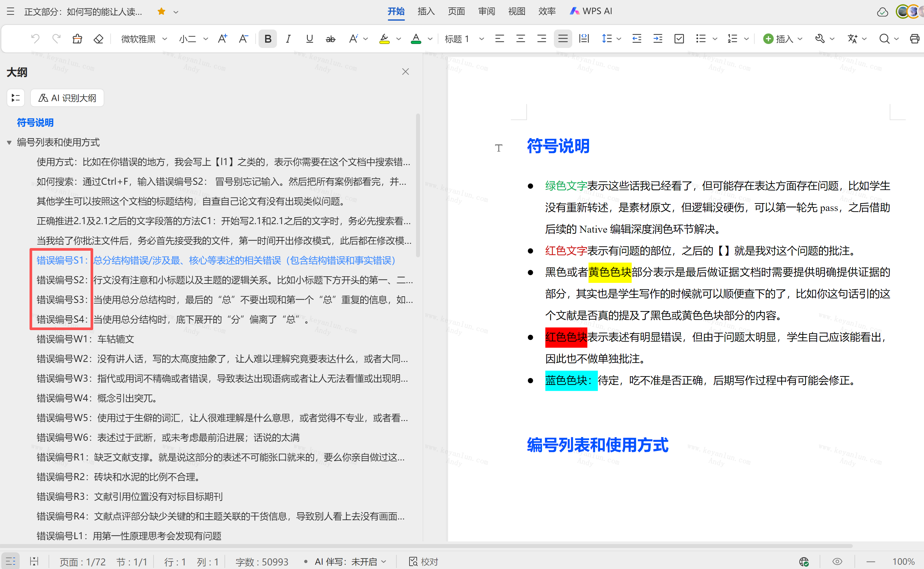Toggle Italic formatting
The height and width of the screenshot is (569, 924).
(288, 38)
